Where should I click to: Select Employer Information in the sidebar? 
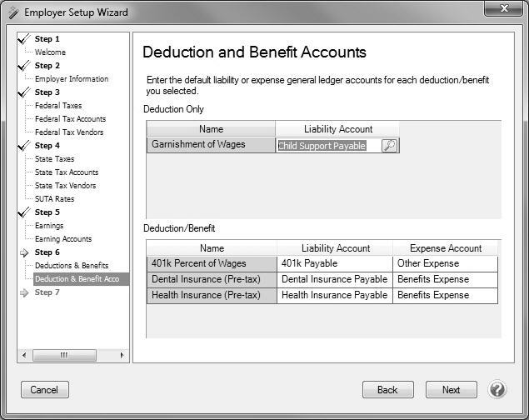[72, 79]
